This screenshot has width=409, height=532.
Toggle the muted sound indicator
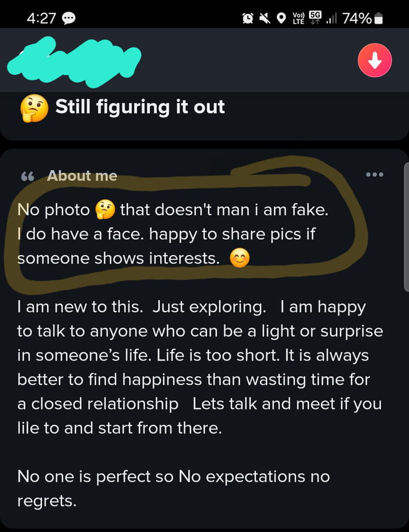point(264,18)
